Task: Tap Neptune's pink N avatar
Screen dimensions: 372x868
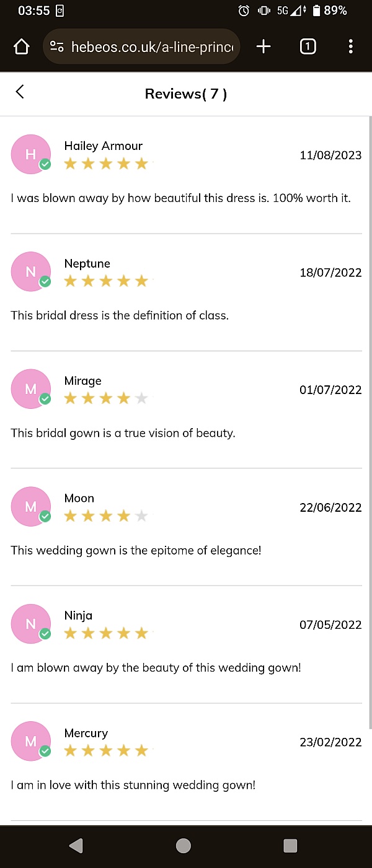Action: pos(30,271)
